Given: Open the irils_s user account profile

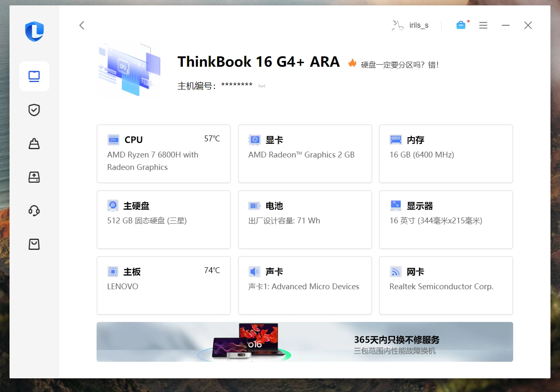Looking at the screenshot, I should tap(410, 25).
